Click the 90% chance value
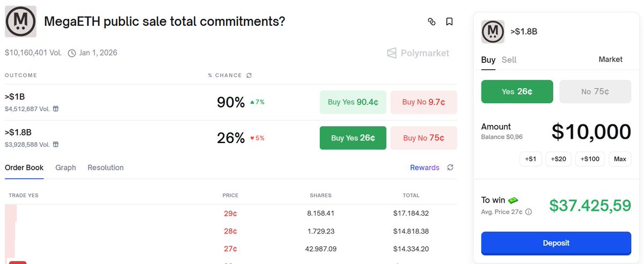This screenshot has height=264, width=644. click(231, 102)
